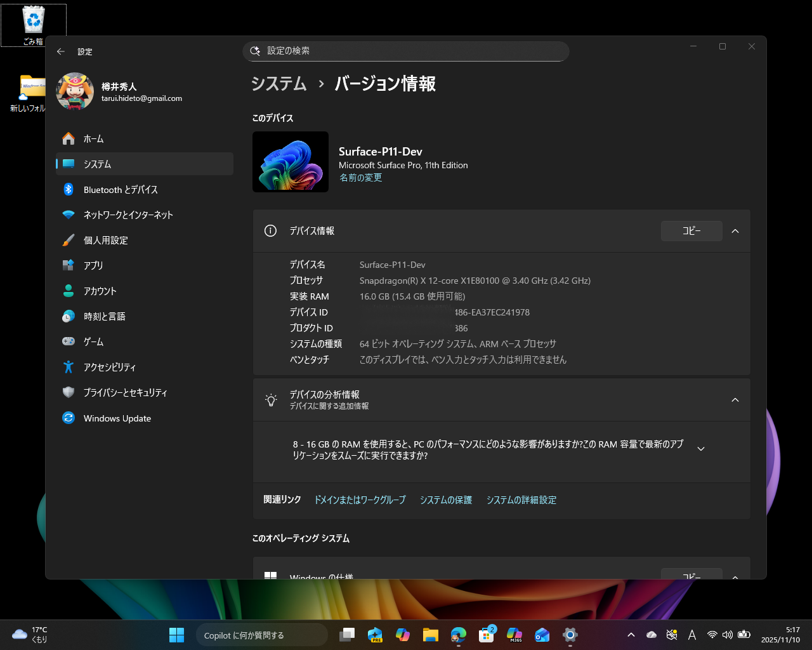Open the Gaming controller icon
This screenshot has height=650, width=812.
70,342
